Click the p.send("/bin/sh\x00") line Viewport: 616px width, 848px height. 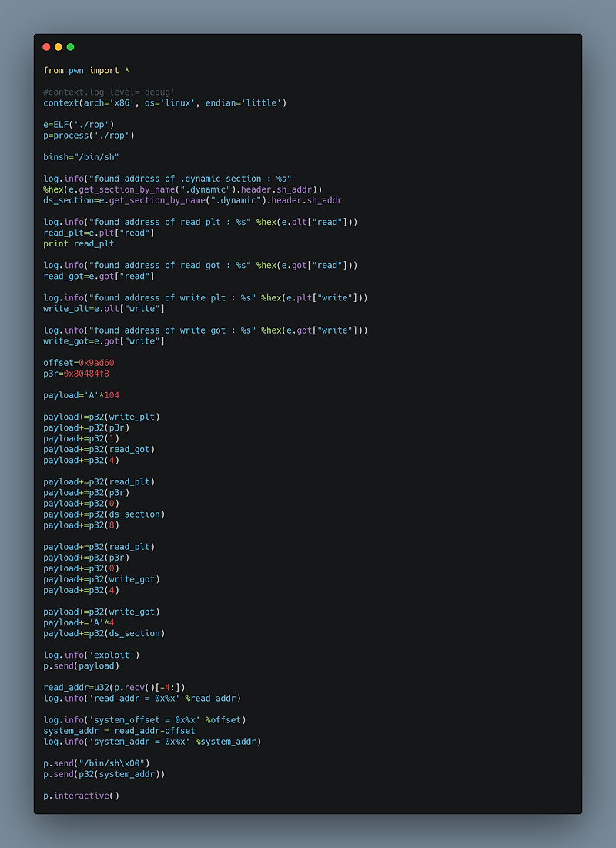pyautogui.click(x=97, y=763)
